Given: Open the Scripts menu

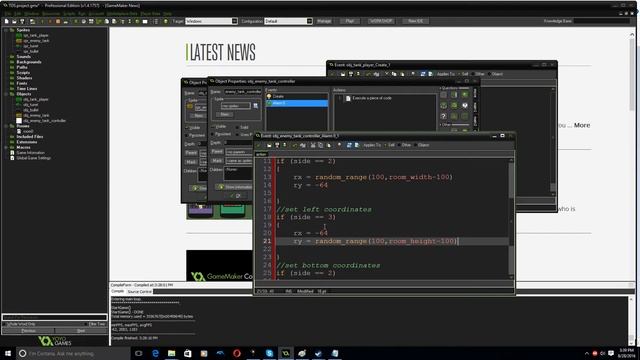Looking at the screenshot, I should point(69,13).
